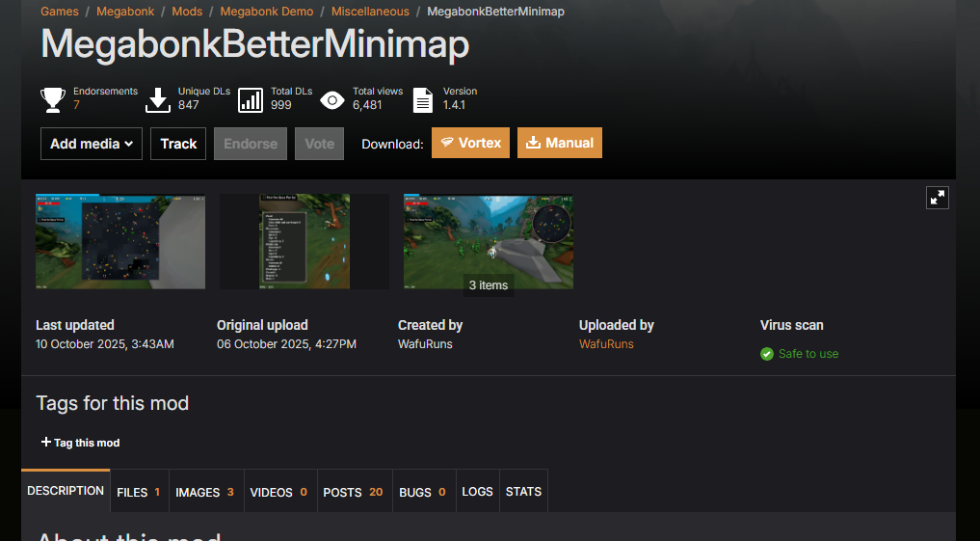Switch to the Posts tab
This screenshot has width=980, height=541.
[353, 492]
